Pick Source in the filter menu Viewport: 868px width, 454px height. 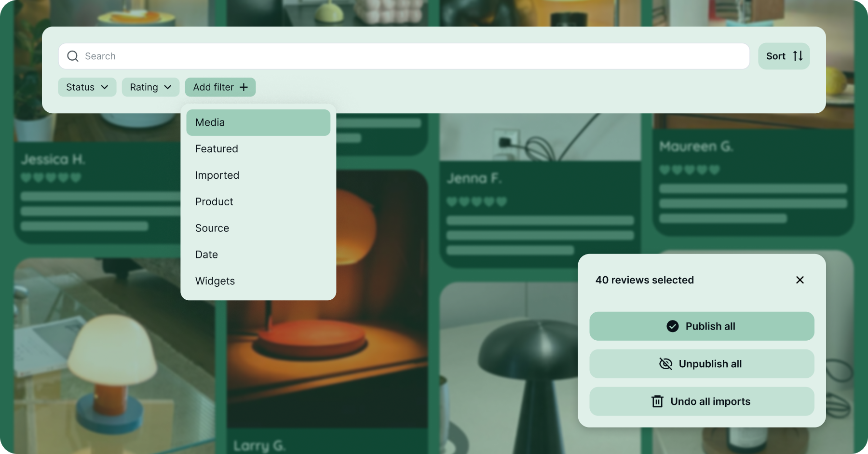coord(258,228)
